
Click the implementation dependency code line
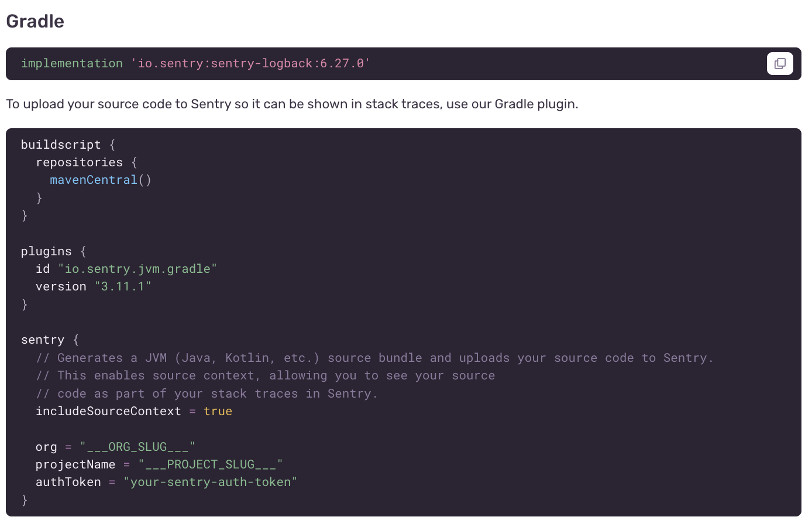click(195, 63)
